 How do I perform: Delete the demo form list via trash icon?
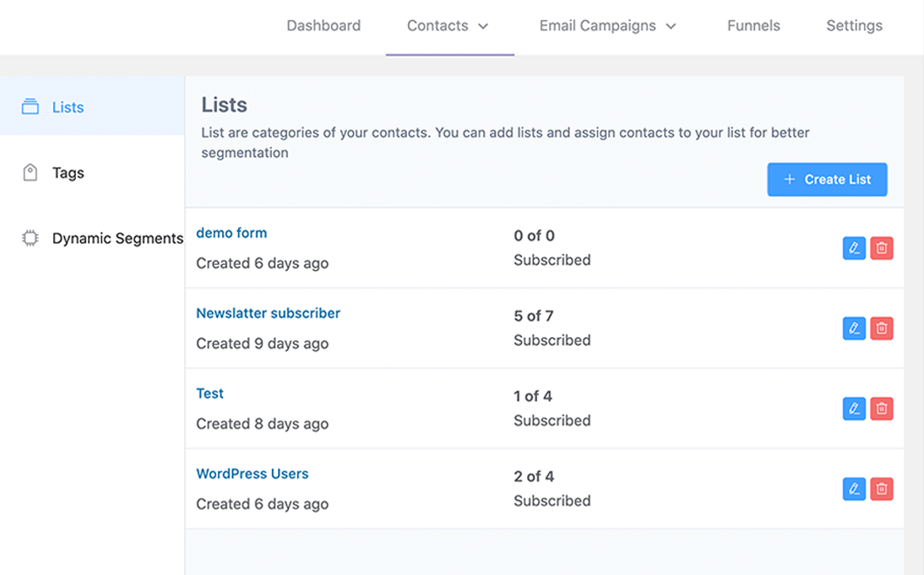[882, 248]
